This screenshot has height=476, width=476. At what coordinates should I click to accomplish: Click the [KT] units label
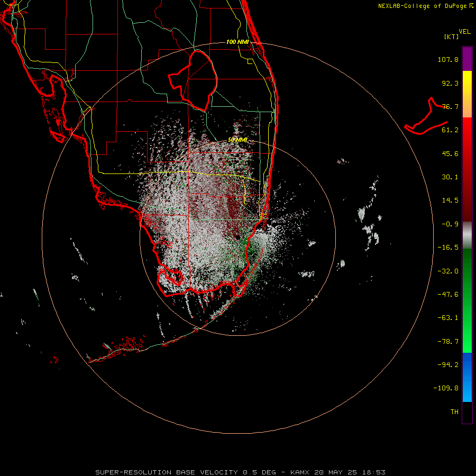[x=452, y=36]
